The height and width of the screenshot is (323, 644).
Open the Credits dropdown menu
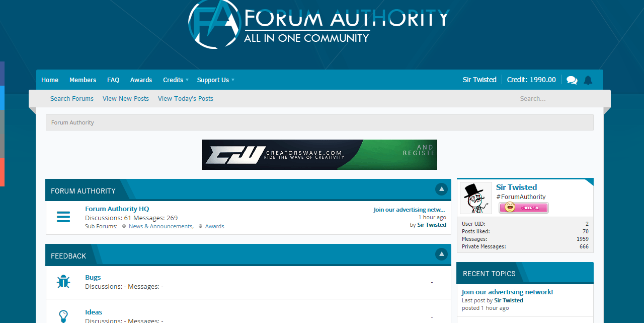[x=176, y=80]
